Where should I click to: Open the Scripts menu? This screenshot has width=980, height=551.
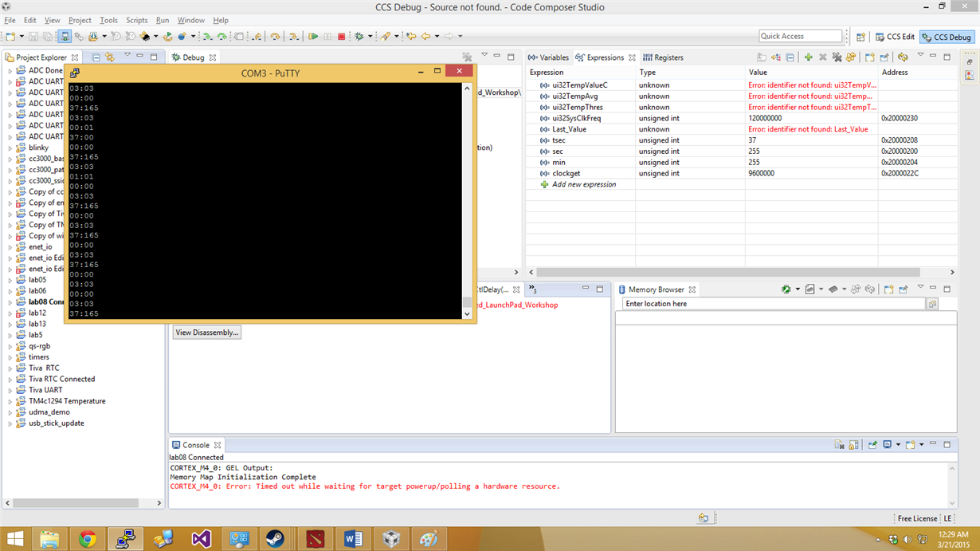pos(136,20)
